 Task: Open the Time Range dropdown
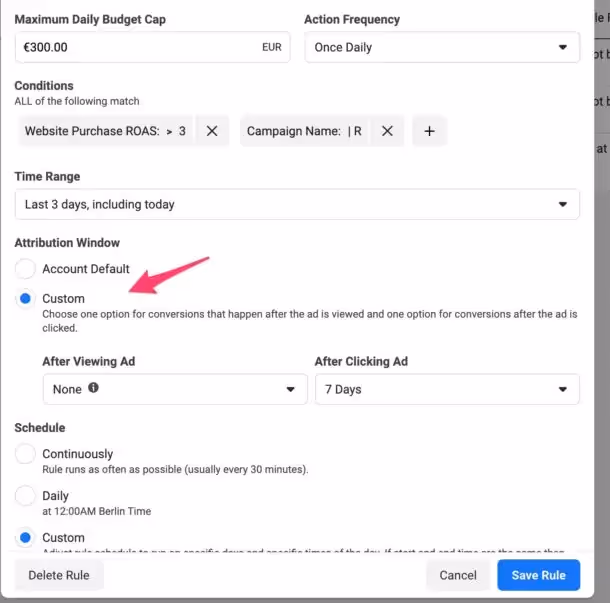pos(297,204)
